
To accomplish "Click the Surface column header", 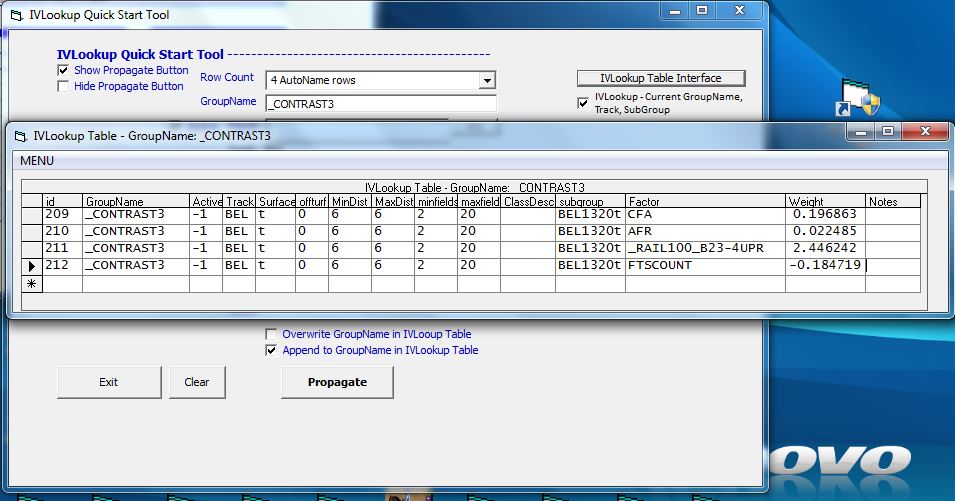I will click(276, 201).
